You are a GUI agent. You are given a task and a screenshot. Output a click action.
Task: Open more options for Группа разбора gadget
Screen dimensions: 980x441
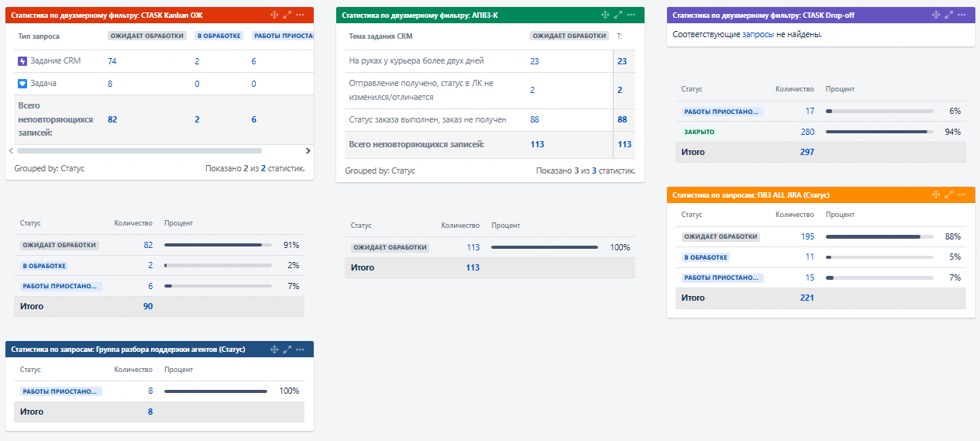click(x=301, y=350)
